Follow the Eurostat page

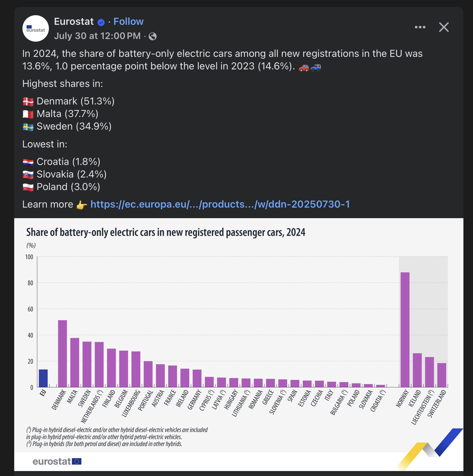pos(128,21)
